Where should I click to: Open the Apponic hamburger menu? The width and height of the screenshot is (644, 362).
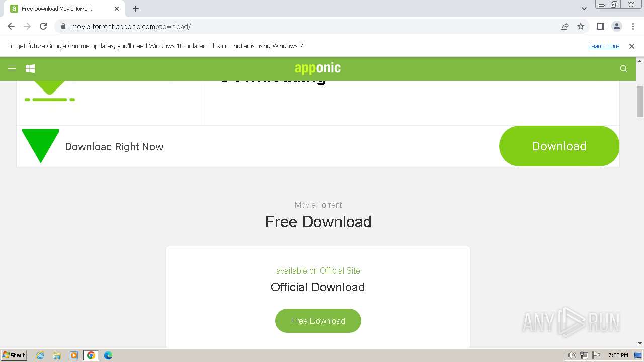point(12,69)
